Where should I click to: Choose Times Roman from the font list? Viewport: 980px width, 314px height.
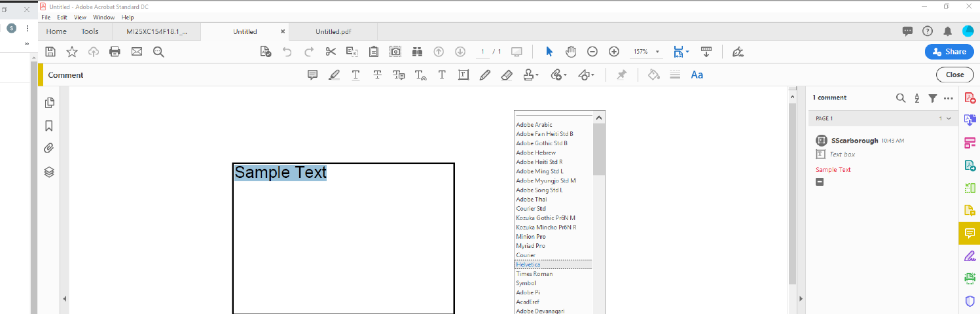534,274
